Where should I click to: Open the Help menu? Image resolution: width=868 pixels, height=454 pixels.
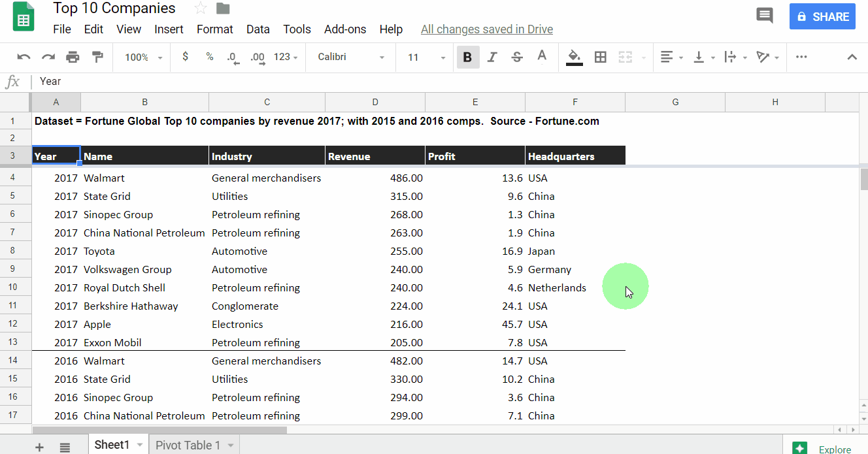pyautogui.click(x=391, y=29)
